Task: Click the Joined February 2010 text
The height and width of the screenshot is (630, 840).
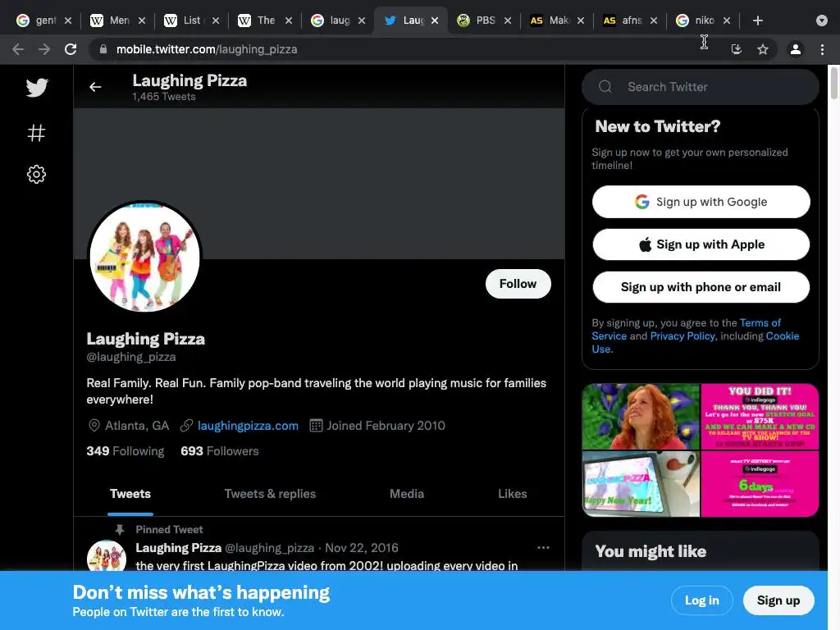Action: 386,426
